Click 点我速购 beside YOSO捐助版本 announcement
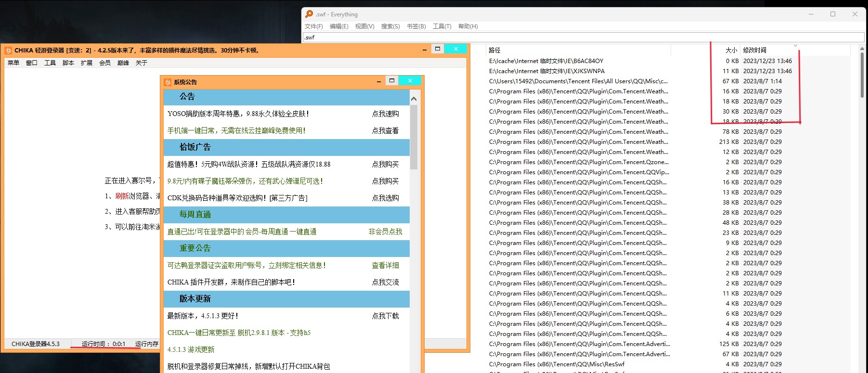868x373 pixels. pyautogui.click(x=385, y=114)
